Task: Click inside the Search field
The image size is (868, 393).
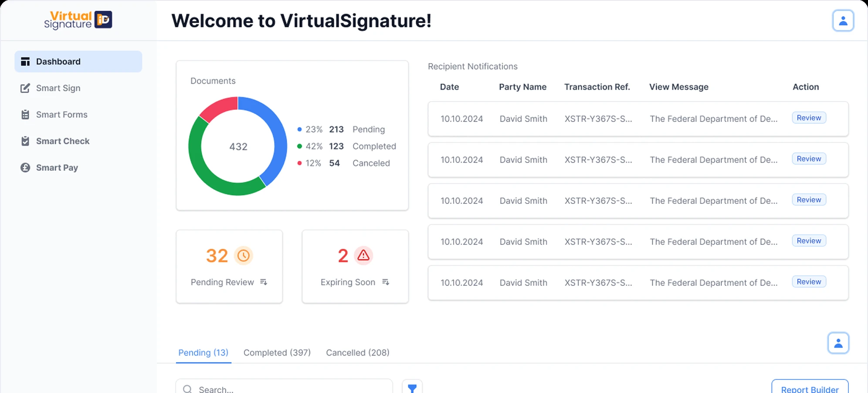Action: tap(283, 388)
